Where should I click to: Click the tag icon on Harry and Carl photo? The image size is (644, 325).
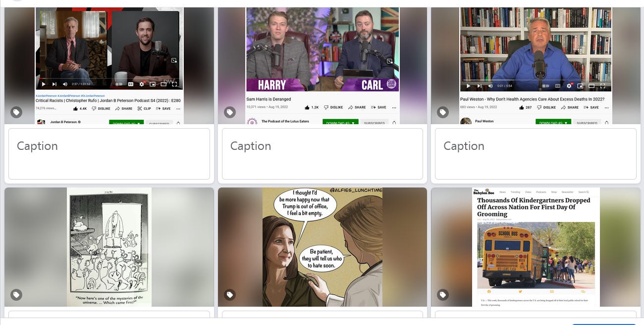click(230, 112)
